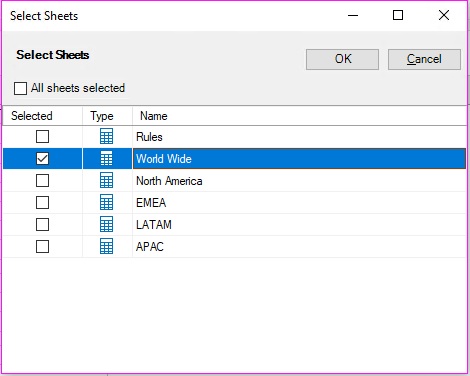Screen dimensions: 470x376
Task: Maximize the Select Sheets dialog
Action: coord(398,15)
